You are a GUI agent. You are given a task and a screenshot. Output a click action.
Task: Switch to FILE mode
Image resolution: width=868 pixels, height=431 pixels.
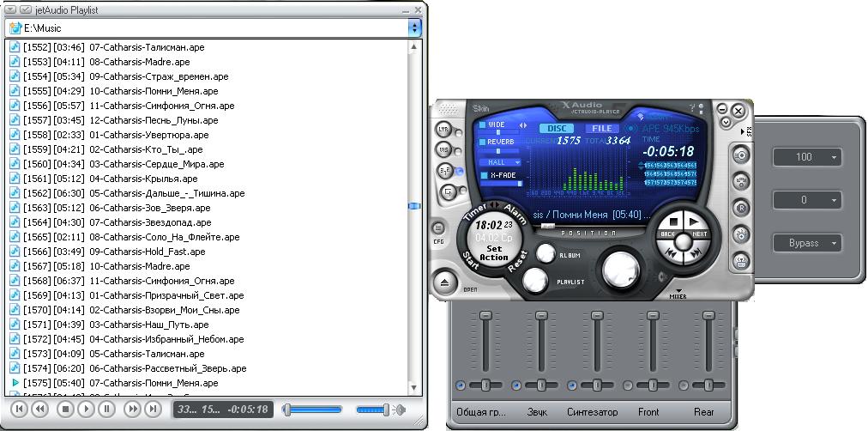pyautogui.click(x=602, y=129)
